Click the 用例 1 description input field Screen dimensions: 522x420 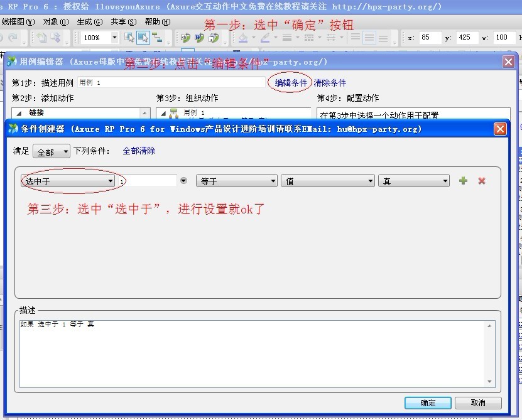(x=171, y=83)
